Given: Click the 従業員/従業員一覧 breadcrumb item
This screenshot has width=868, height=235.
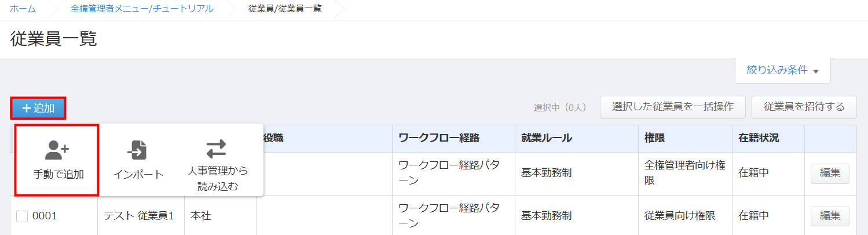Looking at the screenshot, I should click(x=284, y=9).
